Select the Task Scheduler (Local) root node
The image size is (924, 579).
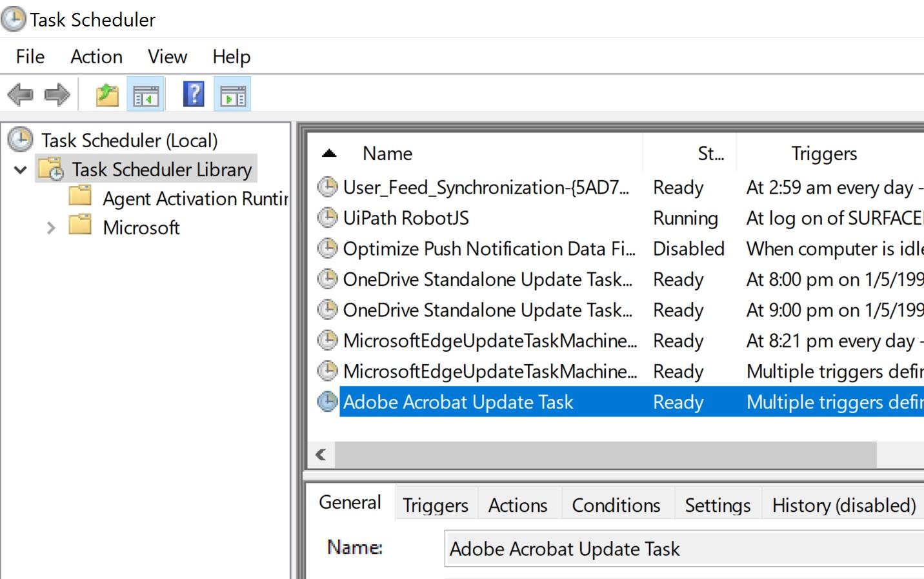pyautogui.click(x=129, y=140)
